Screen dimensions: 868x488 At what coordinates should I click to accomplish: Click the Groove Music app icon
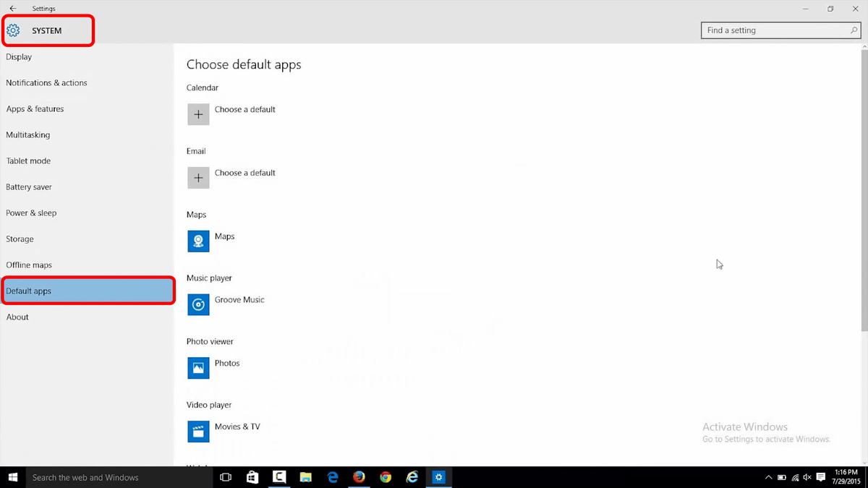(x=198, y=305)
